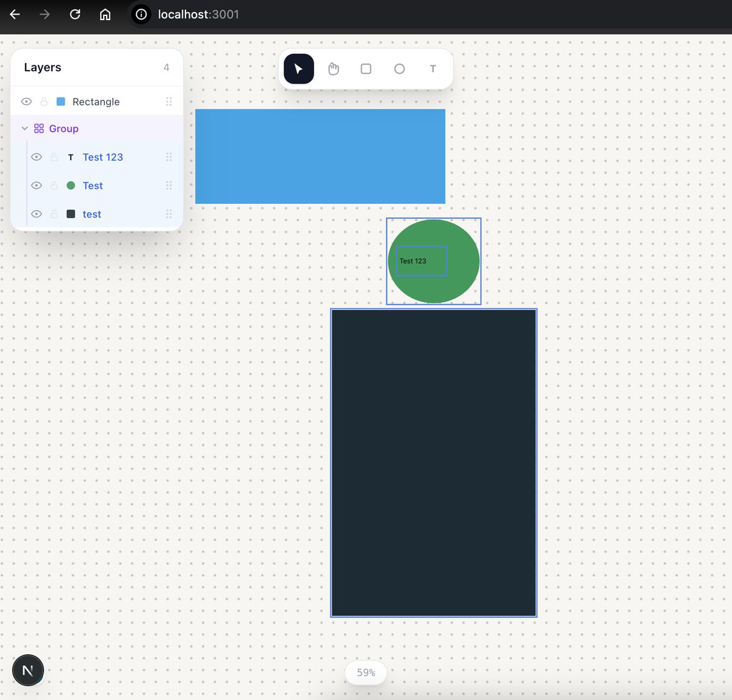Hide the green Test ellipse layer
Screen dimensions: 732x700
(x=37, y=186)
